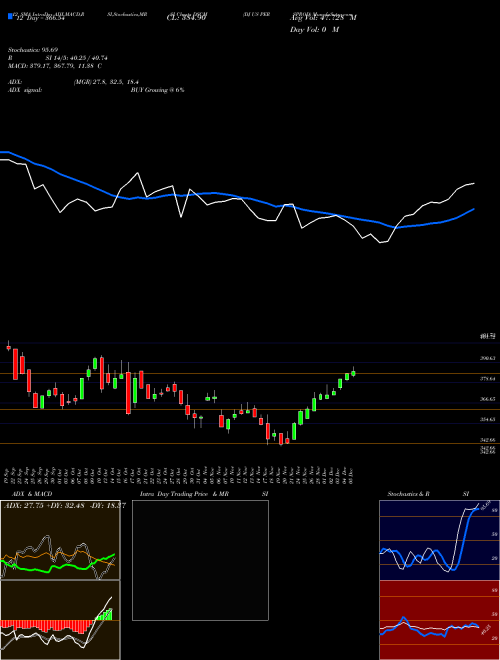Click the BUY Growing @ 6% signal text

157,90
